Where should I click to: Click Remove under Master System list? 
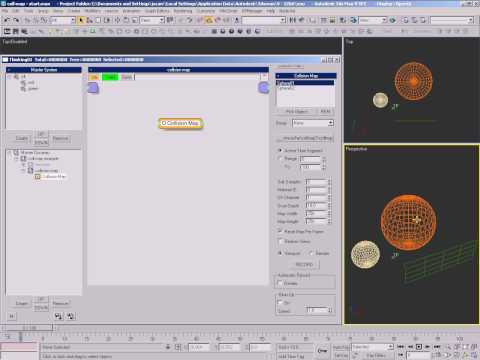[x=60, y=138]
